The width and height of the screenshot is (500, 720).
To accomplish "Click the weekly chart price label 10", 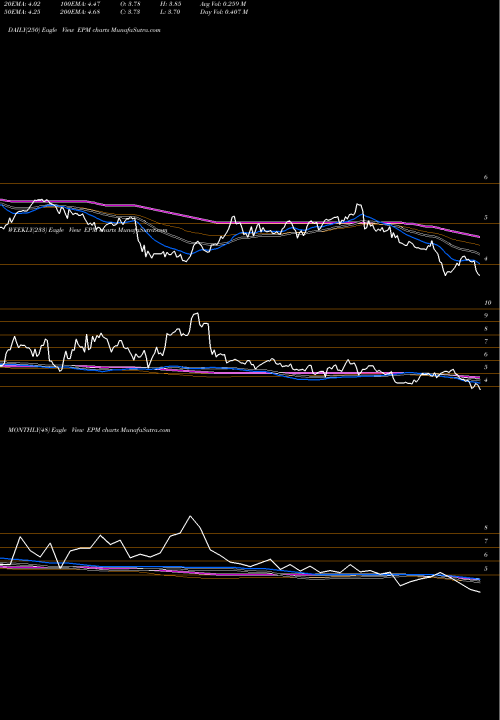I will [488, 303].
